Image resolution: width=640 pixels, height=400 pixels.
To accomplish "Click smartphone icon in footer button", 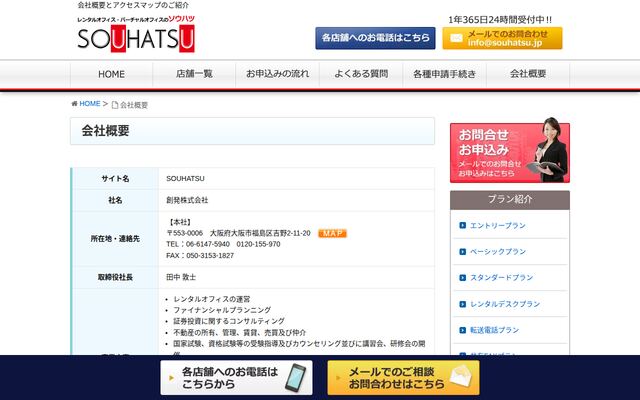I will point(296,378).
